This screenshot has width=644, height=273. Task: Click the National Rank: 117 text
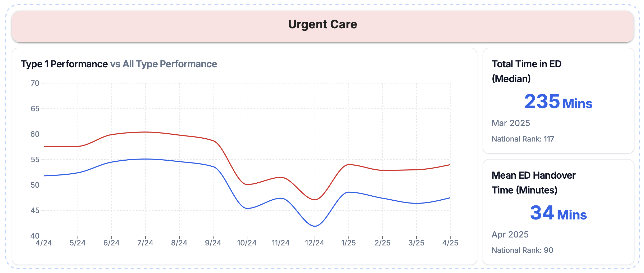pyautogui.click(x=523, y=139)
